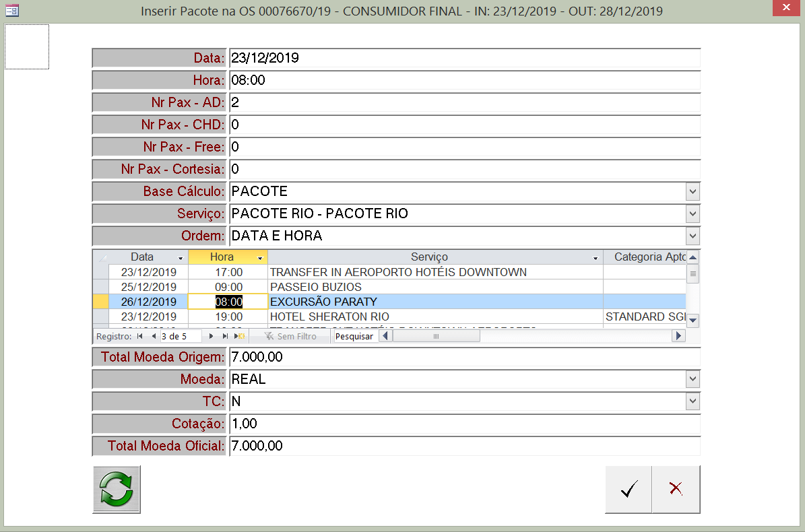Screen dimensions: 805x532
Task: Click the Sem Filtro button
Action: point(290,336)
